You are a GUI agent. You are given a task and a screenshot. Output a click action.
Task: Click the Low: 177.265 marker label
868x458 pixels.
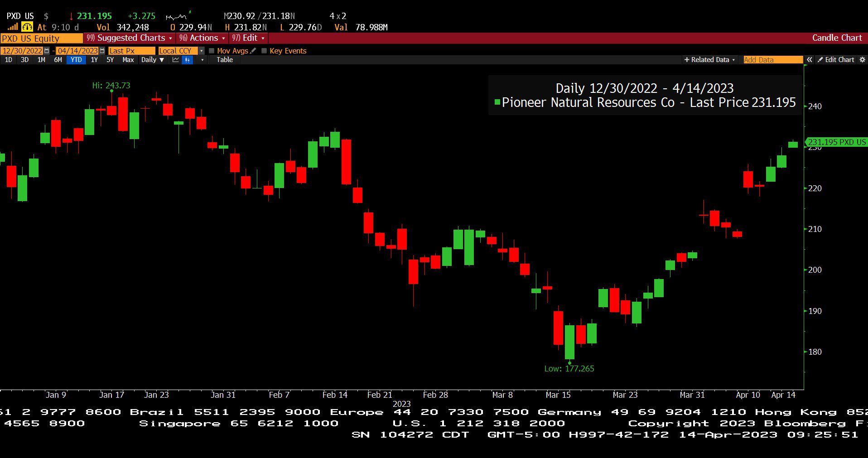pos(569,369)
